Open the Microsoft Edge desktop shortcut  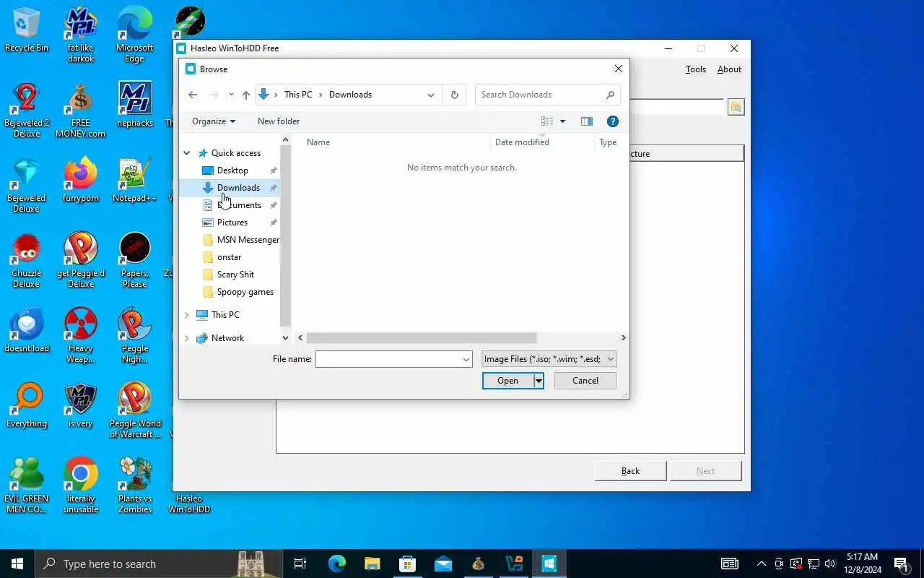click(135, 35)
